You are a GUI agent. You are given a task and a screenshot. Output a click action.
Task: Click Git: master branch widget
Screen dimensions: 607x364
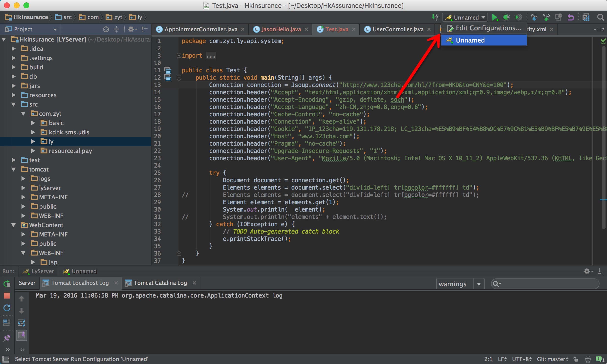tap(553, 359)
